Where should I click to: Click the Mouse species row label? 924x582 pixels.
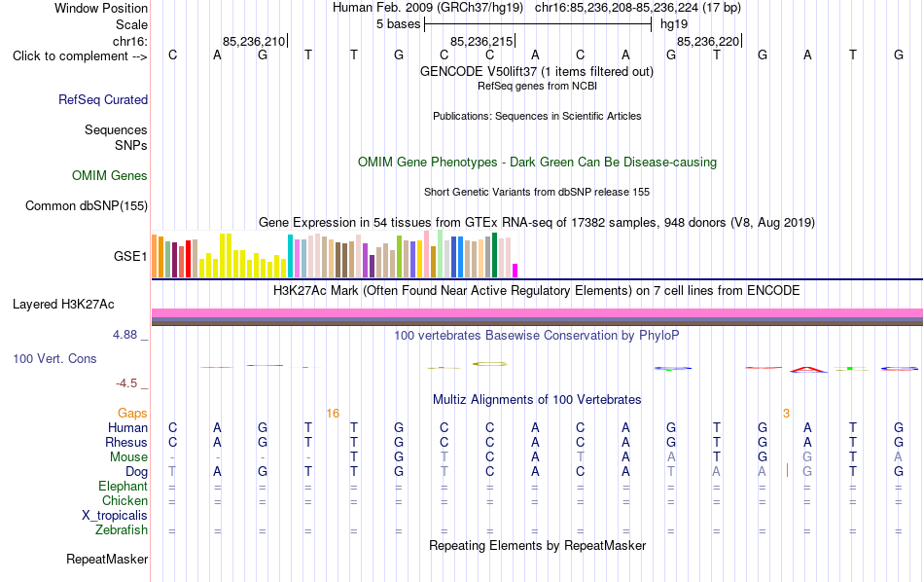pyautogui.click(x=128, y=457)
